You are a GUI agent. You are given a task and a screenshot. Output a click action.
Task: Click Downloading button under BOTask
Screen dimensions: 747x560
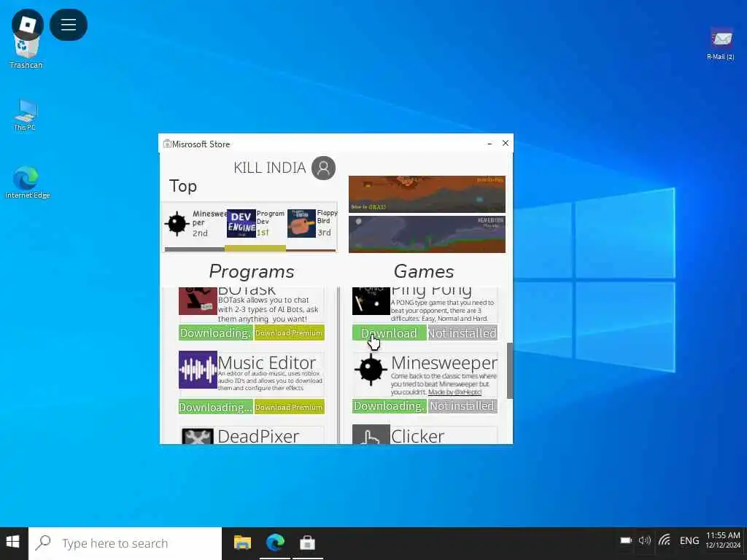click(216, 332)
